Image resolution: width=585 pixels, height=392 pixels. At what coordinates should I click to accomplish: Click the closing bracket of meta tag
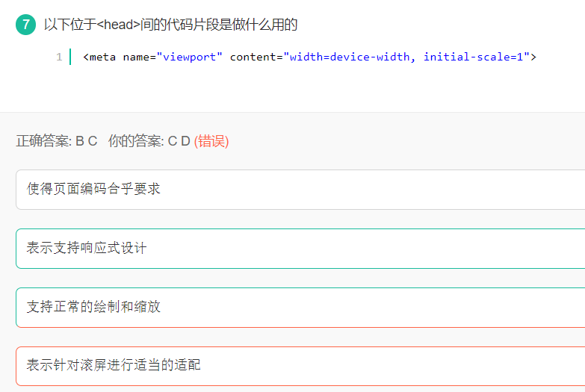coord(533,57)
